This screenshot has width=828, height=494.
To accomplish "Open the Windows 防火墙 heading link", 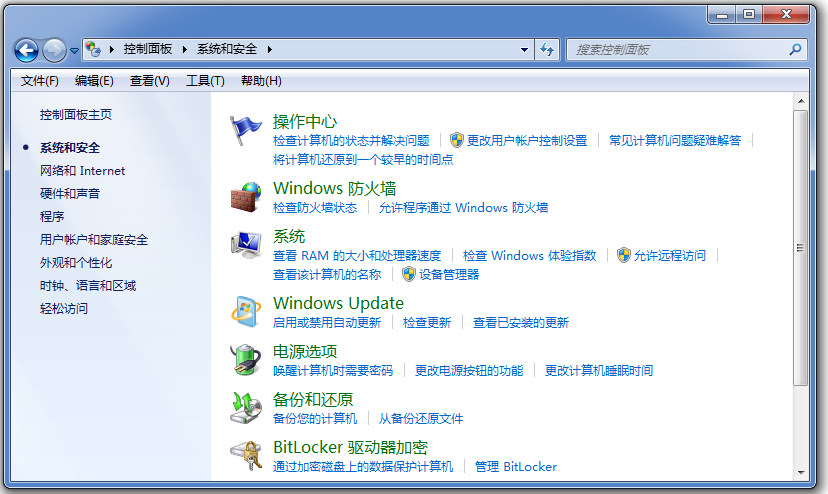I will [334, 188].
